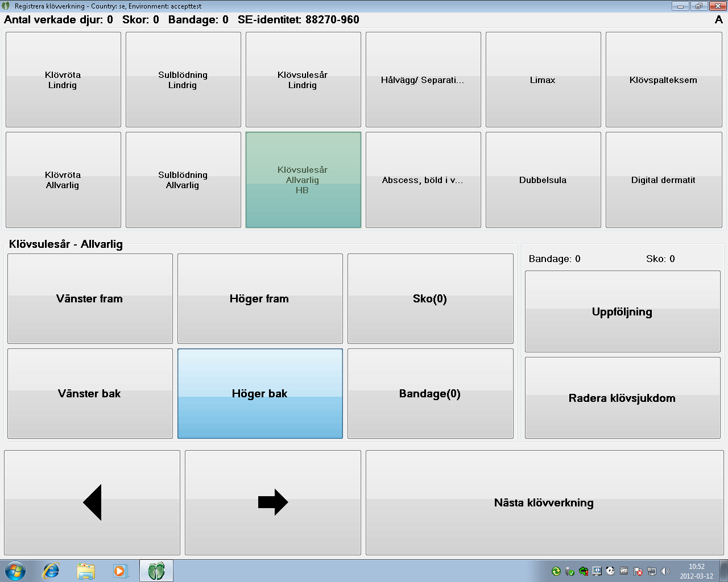Select Sulblödning Lindrig button
Screen dimensions: 728x582
coord(183,80)
